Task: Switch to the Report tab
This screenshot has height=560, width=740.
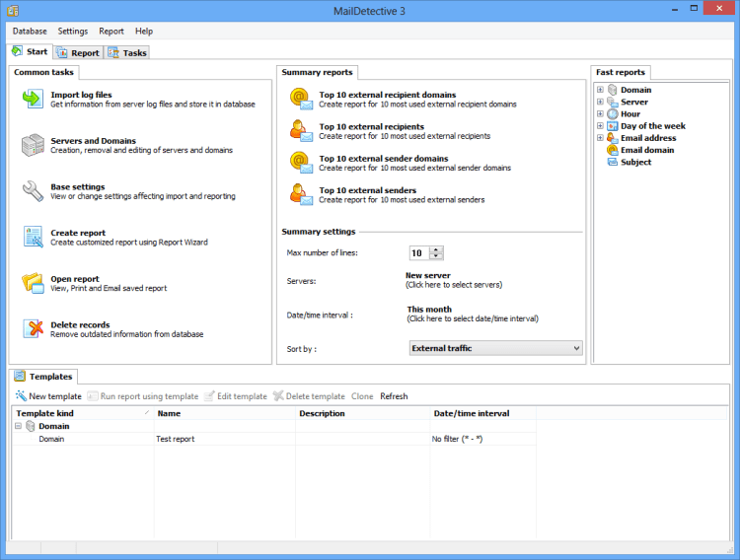Action: pos(78,53)
